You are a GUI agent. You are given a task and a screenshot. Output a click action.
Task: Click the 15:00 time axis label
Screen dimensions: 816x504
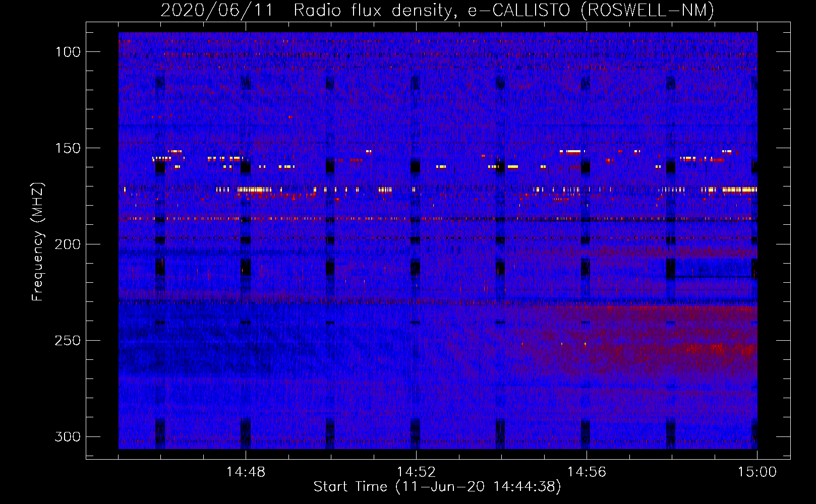(757, 472)
